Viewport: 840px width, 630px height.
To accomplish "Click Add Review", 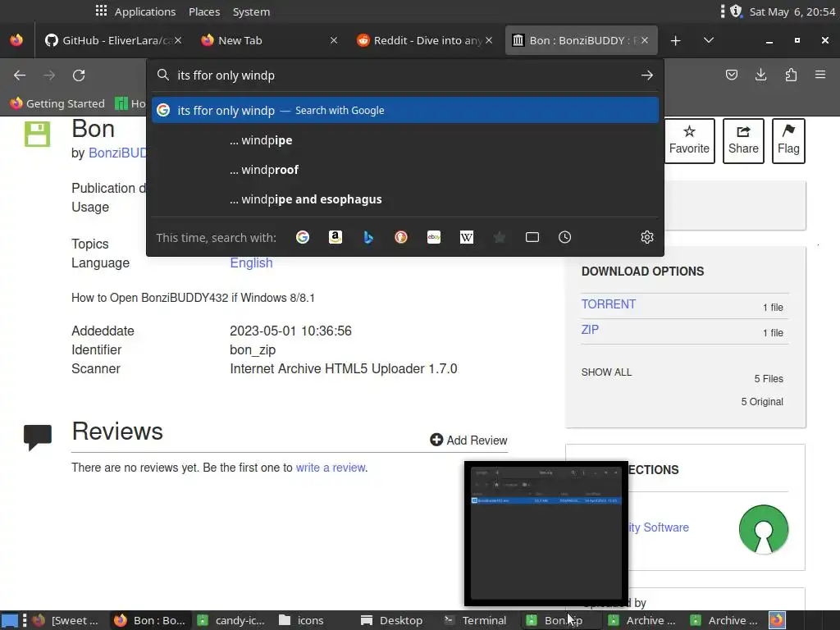I will point(468,441).
